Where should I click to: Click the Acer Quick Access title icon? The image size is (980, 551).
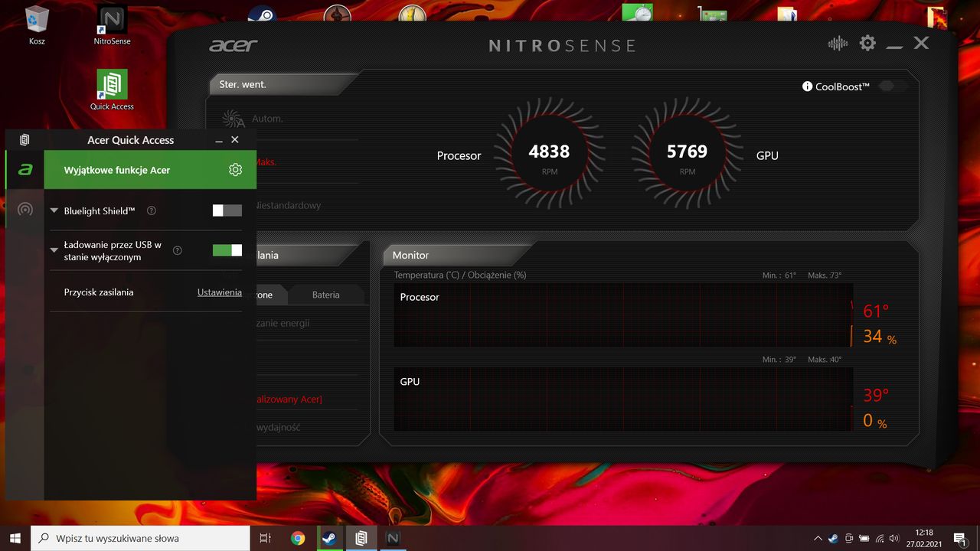pyautogui.click(x=24, y=140)
